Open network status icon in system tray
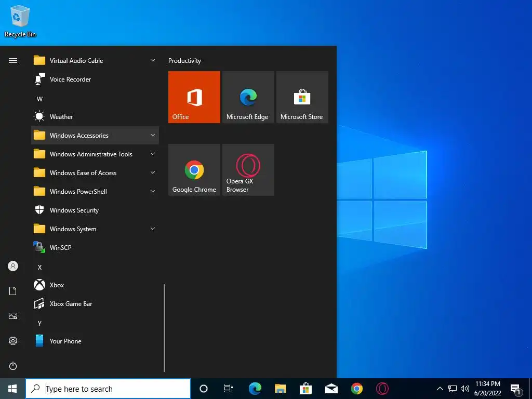 pyautogui.click(x=453, y=389)
